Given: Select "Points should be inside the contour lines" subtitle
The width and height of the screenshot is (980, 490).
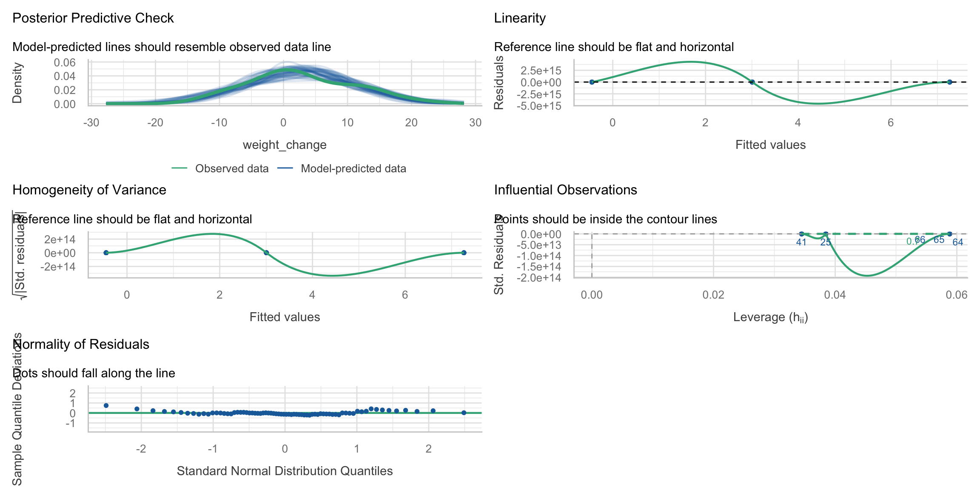Looking at the screenshot, I should (606, 219).
